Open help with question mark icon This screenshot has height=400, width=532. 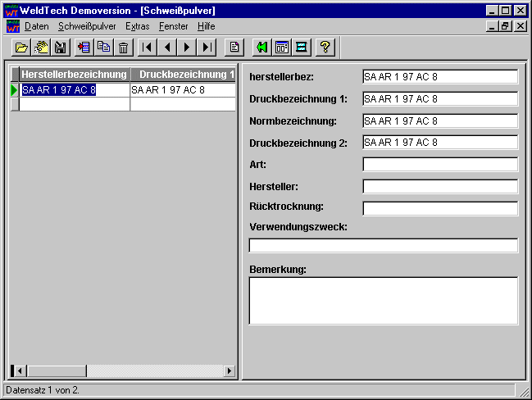click(325, 48)
